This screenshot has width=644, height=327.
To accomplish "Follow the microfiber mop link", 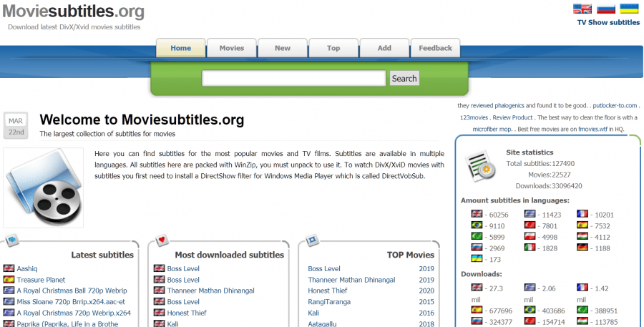I will [492, 129].
